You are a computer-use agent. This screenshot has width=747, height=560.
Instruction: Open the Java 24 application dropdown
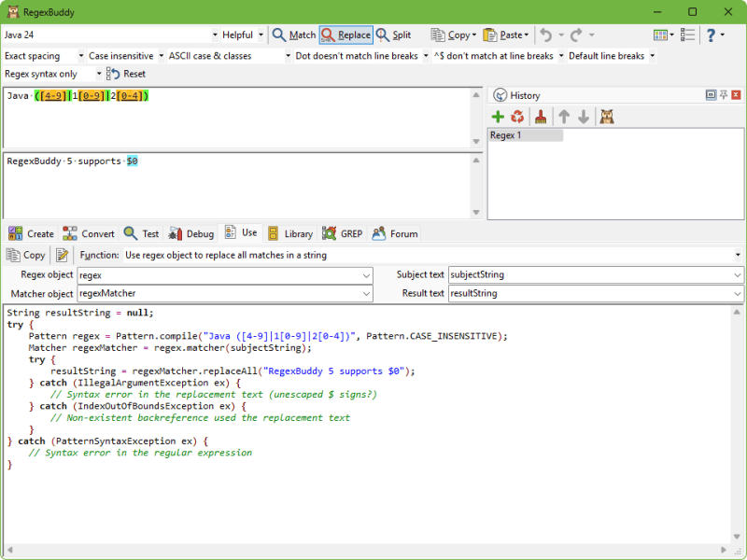click(x=215, y=35)
